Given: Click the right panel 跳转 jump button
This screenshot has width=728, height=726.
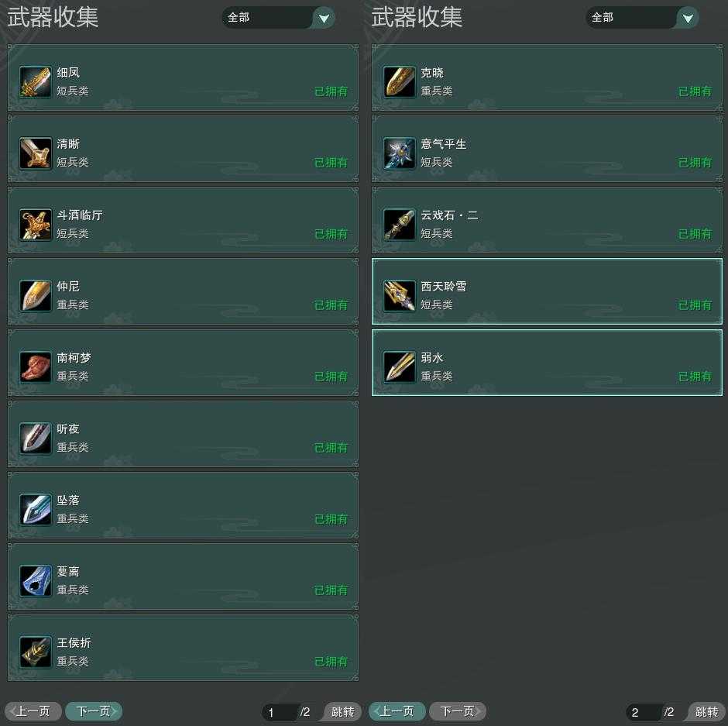Looking at the screenshot, I should [x=706, y=711].
